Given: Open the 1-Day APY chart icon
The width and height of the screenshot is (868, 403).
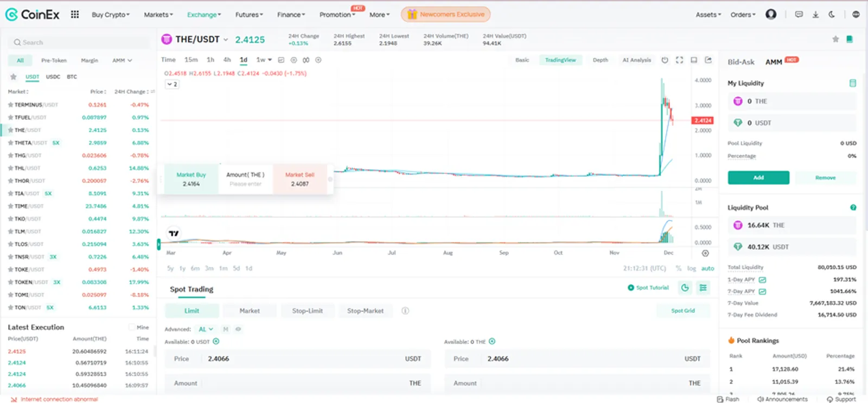Looking at the screenshot, I should coord(762,280).
